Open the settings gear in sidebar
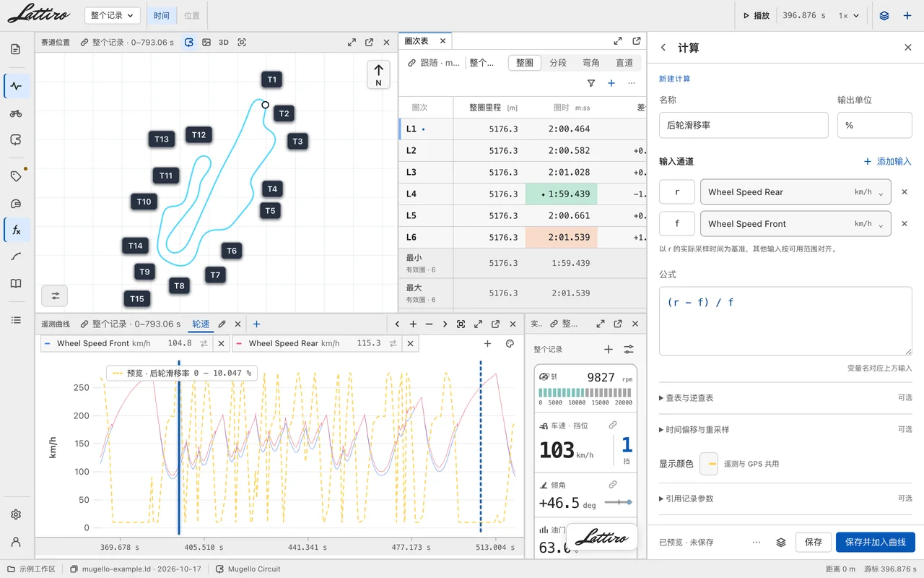 pos(16,514)
